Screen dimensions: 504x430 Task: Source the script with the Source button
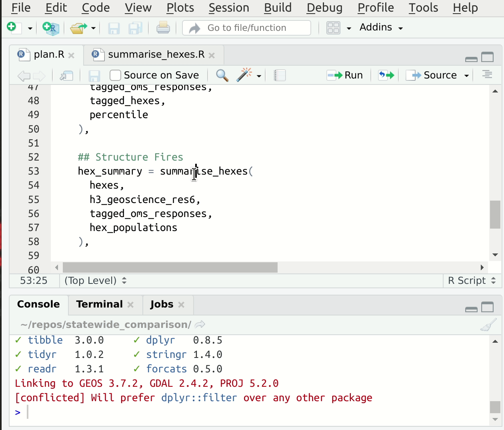[433, 74]
